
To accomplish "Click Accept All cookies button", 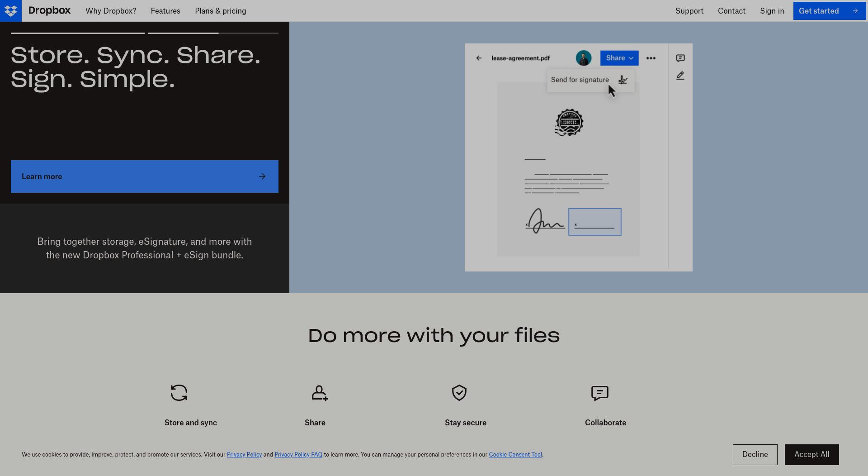I will click(812, 455).
